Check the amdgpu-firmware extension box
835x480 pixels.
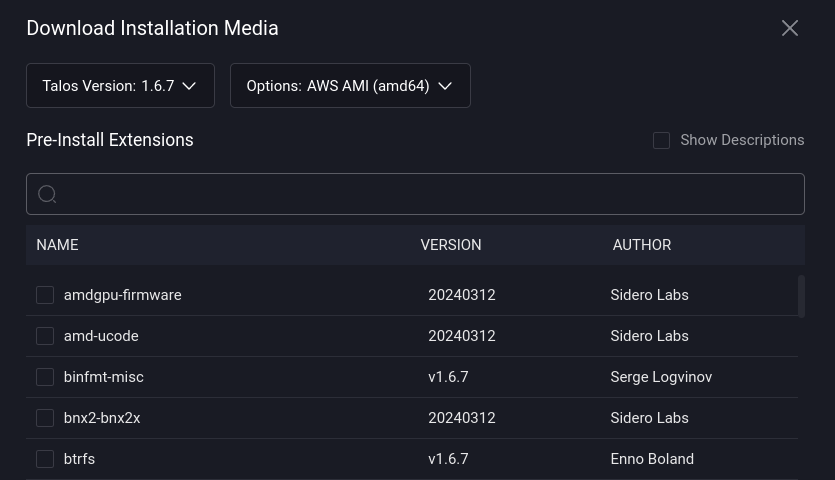coord(45,295)
